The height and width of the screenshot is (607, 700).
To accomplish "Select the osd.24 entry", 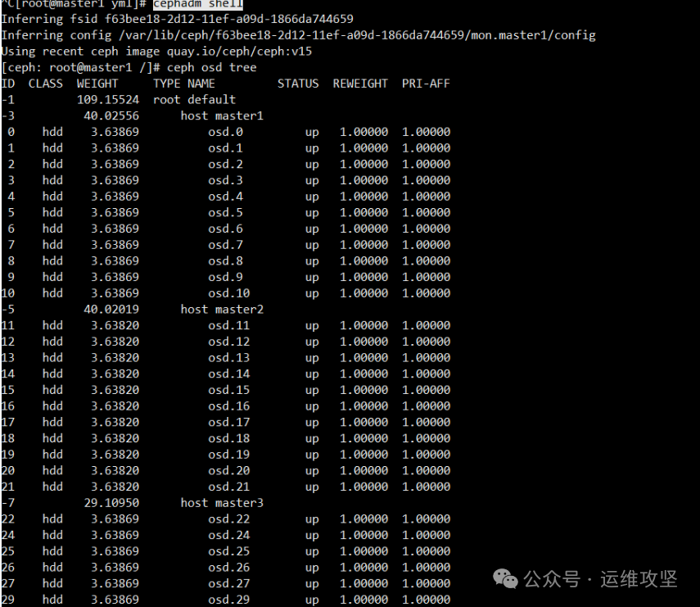I will point(228,535).
